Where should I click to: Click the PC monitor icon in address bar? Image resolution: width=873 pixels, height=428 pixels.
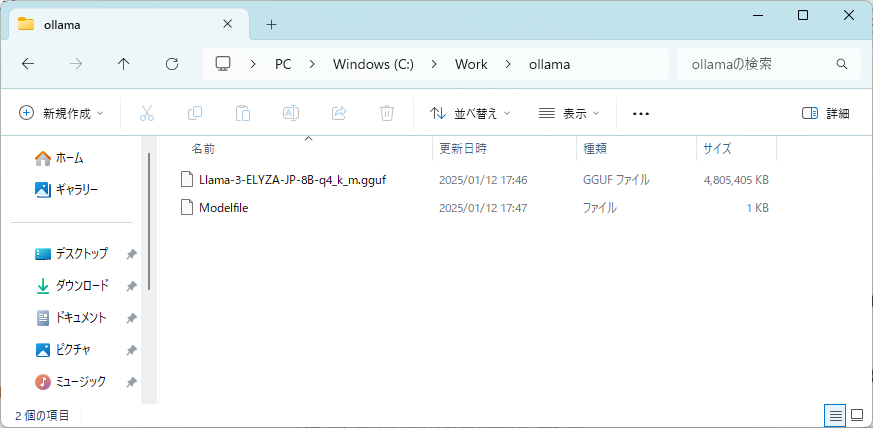(x=223, y=63)
